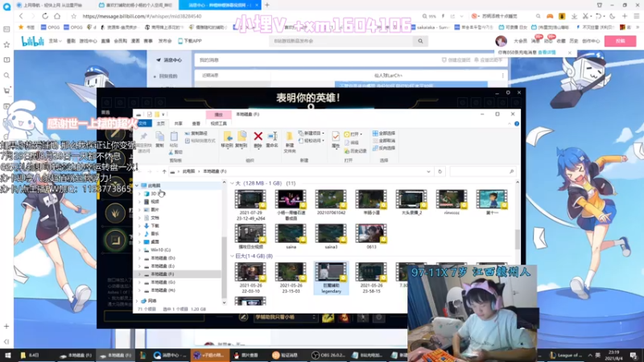644x362 pixels.
Task: Click the bilibili logo on the page
Action: point(32,41)
